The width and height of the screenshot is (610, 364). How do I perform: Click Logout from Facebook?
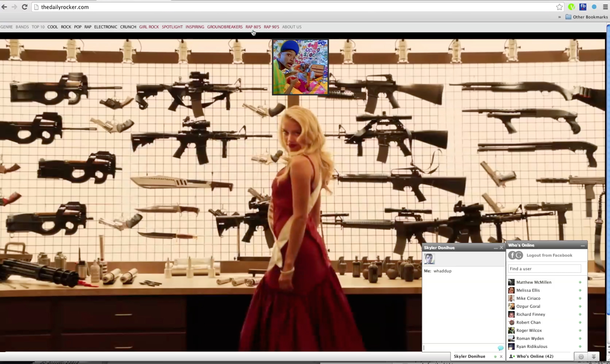(549, 255)
